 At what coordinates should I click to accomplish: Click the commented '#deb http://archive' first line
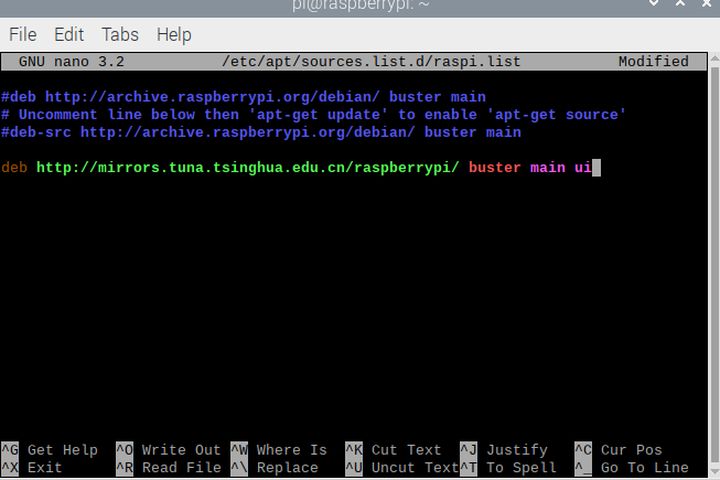pyautogui.click(x=243, y=97)
